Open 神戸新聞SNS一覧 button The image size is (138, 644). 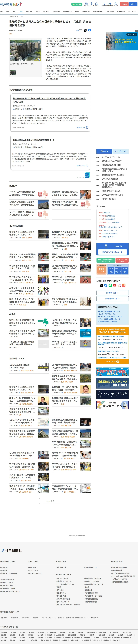point(112,298)
